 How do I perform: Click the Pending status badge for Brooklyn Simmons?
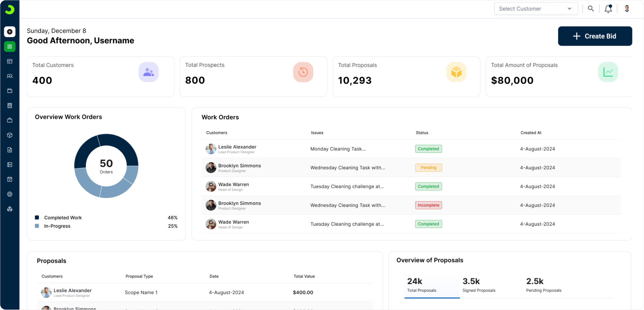pos(428,168)
